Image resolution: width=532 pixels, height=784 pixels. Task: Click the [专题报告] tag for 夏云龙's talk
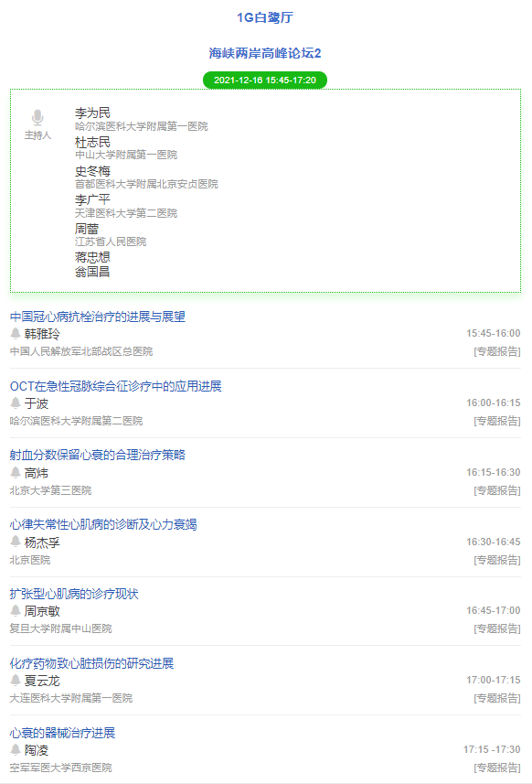point(497,698)
